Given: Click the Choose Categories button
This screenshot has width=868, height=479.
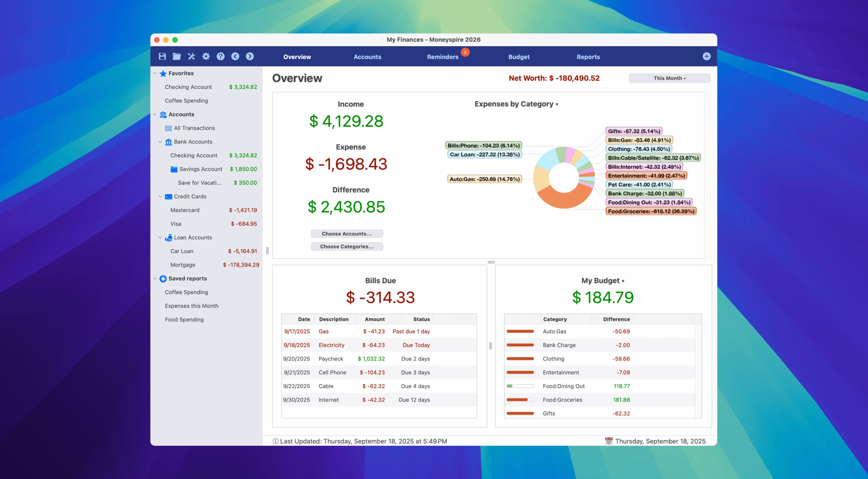Looking at the screenshot, I should 347,246.
